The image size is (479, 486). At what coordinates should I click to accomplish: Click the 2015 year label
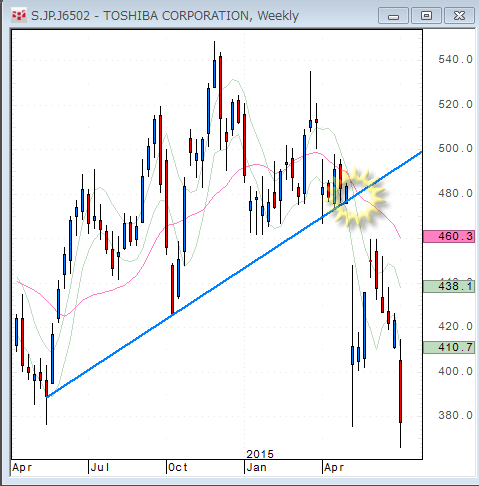[260, 454]
